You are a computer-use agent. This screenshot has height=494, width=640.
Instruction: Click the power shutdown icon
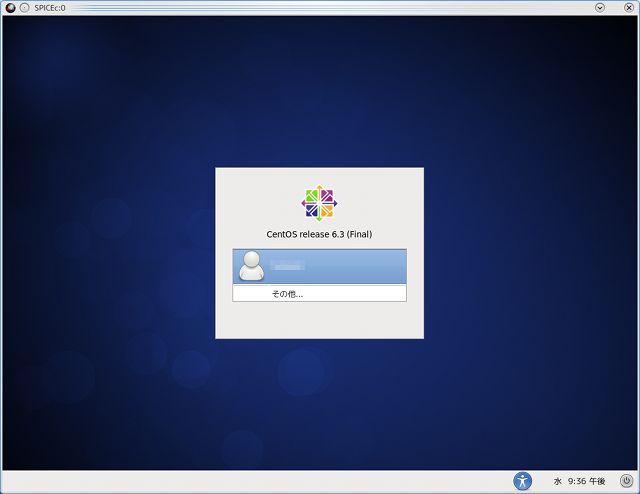point(627,481)
